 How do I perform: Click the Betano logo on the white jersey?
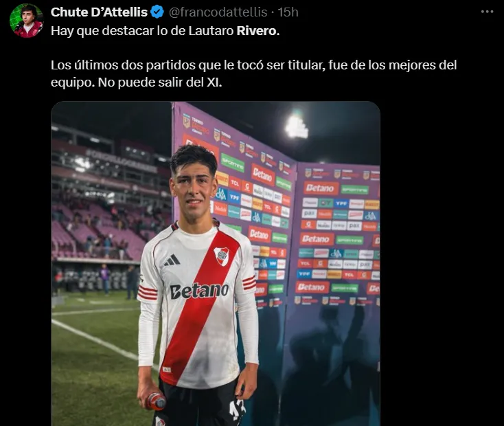pos(199,291)
